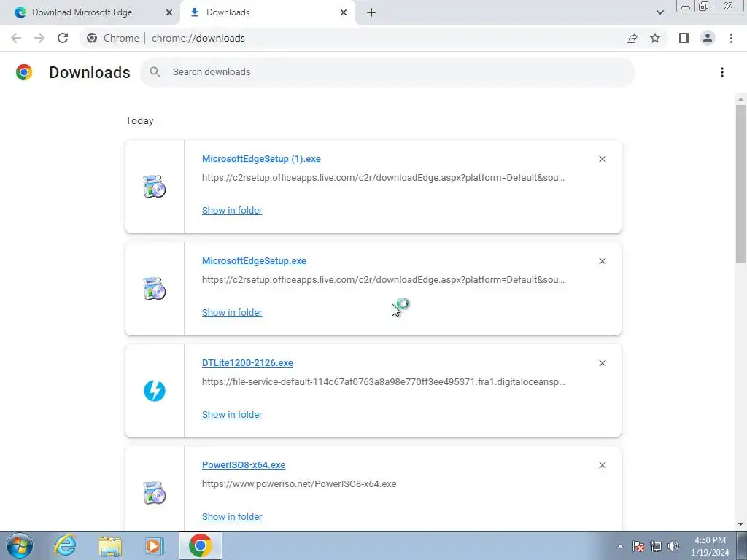Click the digitalocean source URL of DTLite
This screenshot has width=747, height=560.
point(384,382)
